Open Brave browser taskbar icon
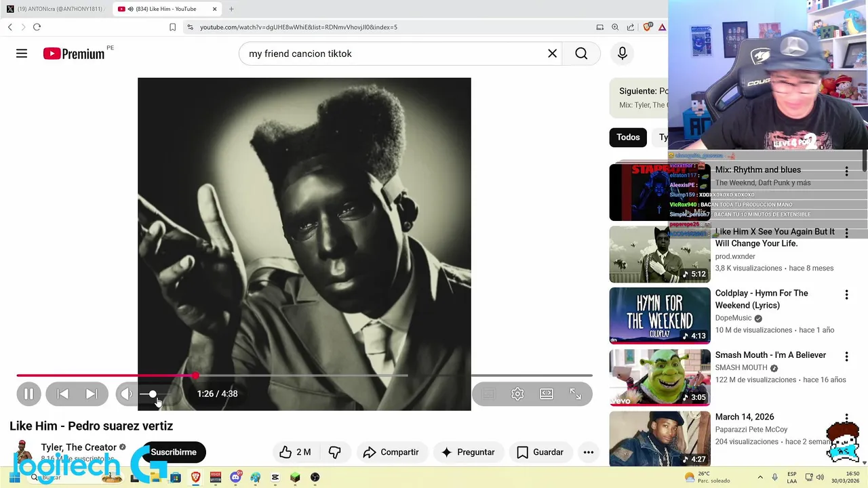The image size is (868, 488). click(195, 477)
